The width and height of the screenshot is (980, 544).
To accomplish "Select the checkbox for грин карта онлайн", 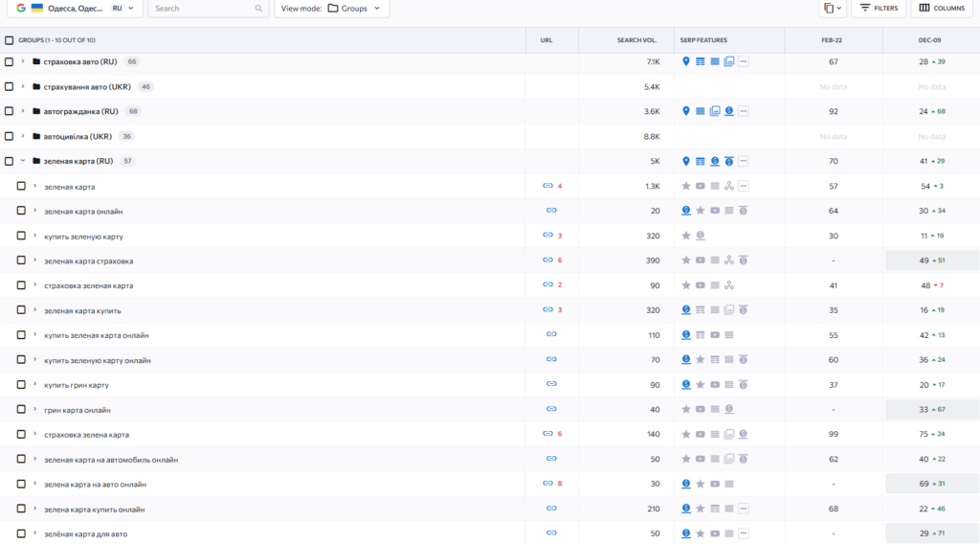I will pyautogui.click(x=21, y=410).
